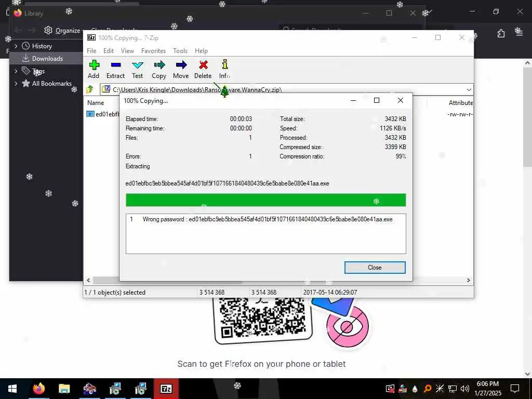This screenshot has width=532, height=399.
Task: Minimize the 100% Copying dialog
Action: coord(353,100)
